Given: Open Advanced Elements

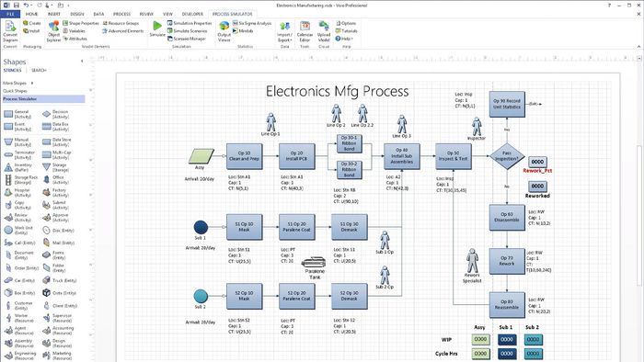Looking at the screenshot, I should pos(122,30).
